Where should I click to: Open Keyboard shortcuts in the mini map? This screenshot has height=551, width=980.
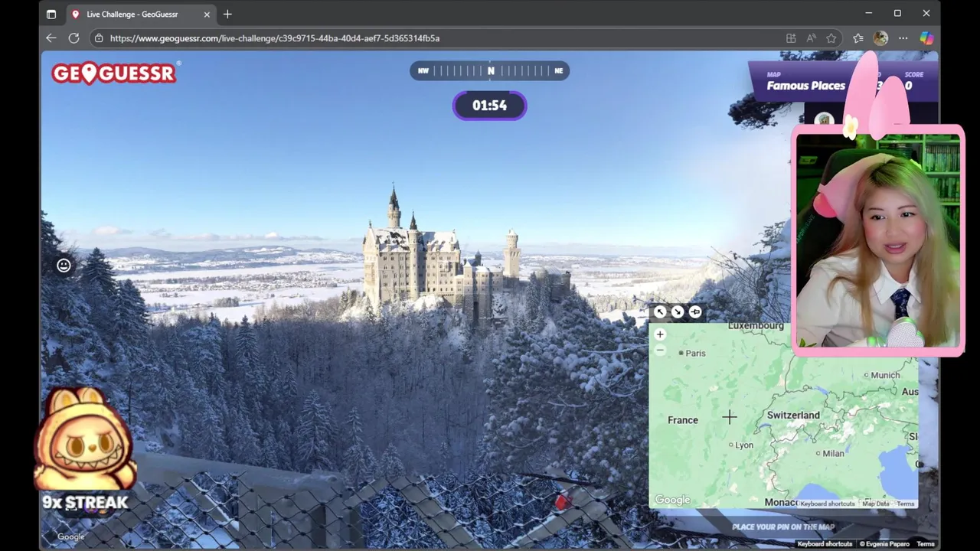pos(827,504)
